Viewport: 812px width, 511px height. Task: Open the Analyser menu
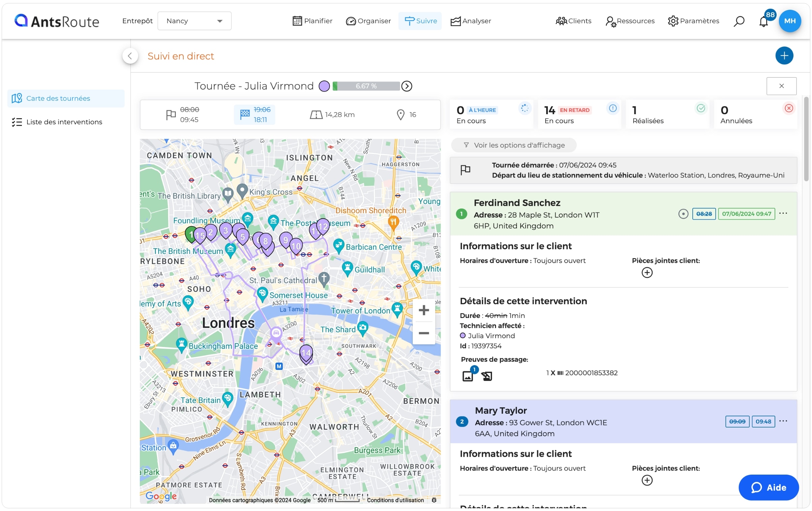(471, 21)
